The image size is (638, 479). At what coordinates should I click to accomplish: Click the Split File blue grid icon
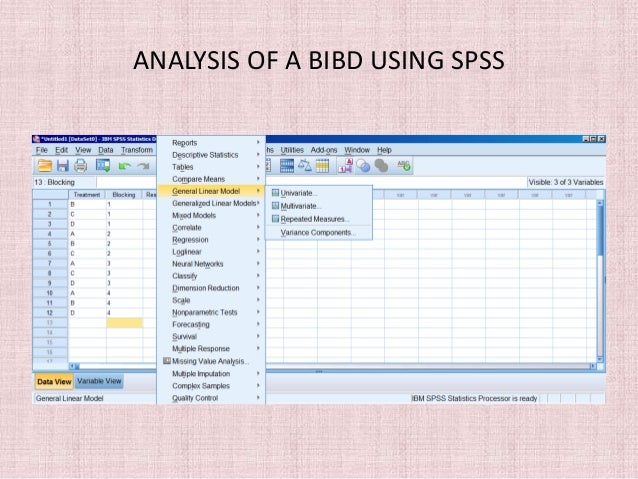click(287, 166)
